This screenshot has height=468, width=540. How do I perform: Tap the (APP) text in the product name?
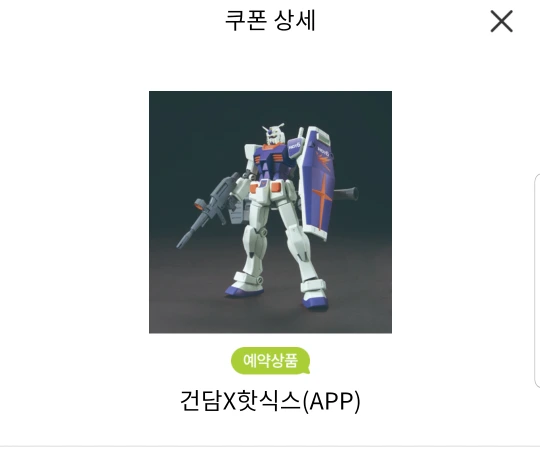pos(332,401)
